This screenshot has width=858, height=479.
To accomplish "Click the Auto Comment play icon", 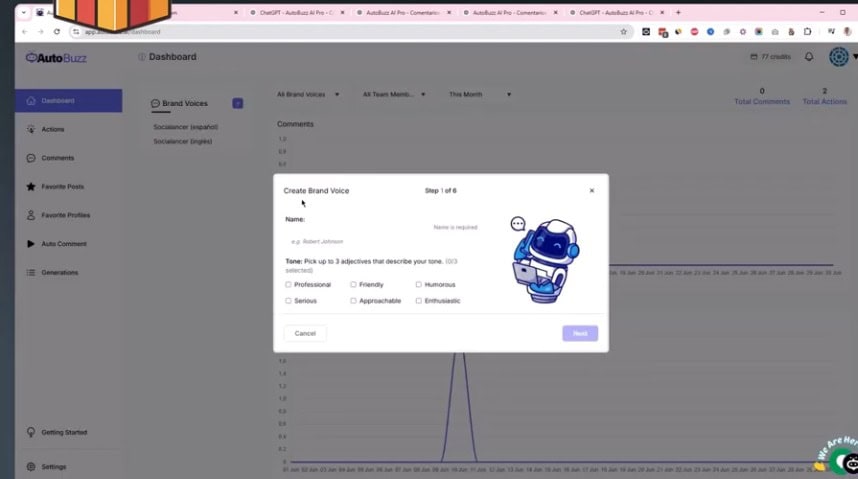I will coord(31,244).
